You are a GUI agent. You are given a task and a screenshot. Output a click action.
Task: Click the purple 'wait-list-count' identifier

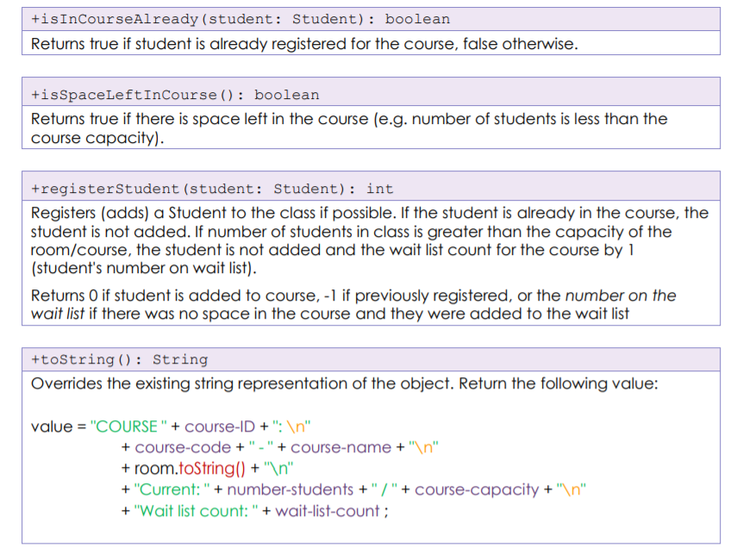328,511
